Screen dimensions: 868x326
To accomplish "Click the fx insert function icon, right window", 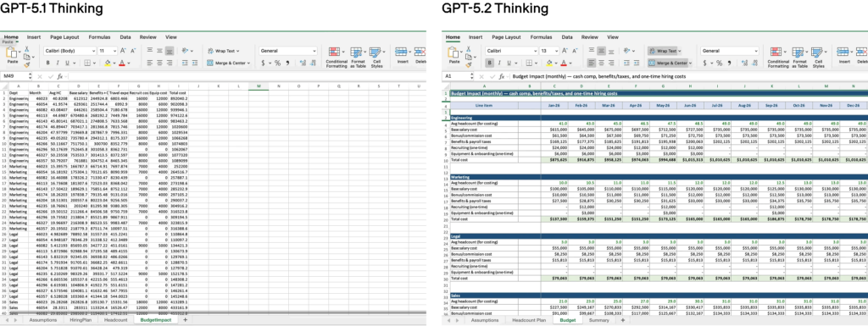I will [501, 76].
